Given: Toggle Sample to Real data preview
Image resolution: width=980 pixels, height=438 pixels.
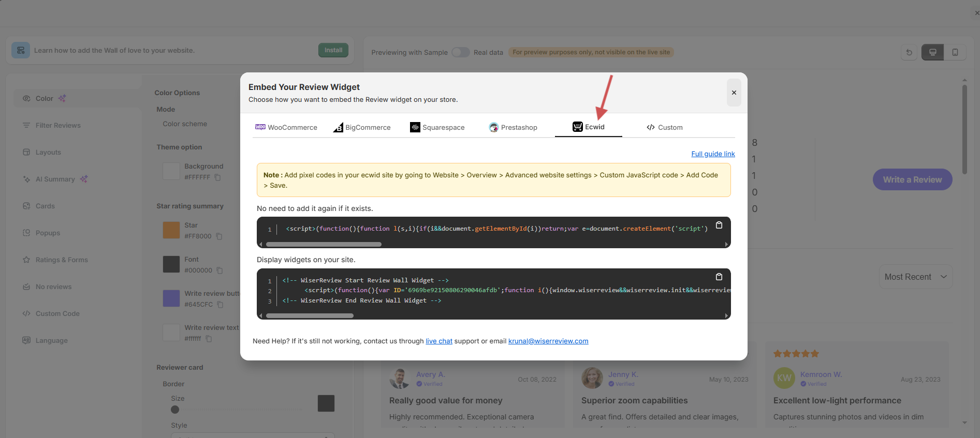Looking at the screenshot, I should pyautogui.click(x=460, y=52).
